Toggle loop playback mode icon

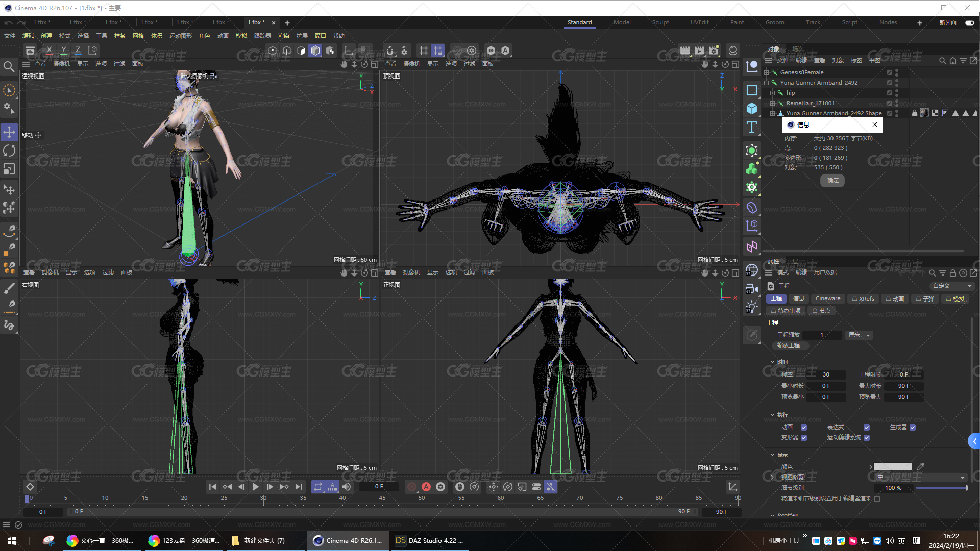pyautogui.click(x=318, y=487)
